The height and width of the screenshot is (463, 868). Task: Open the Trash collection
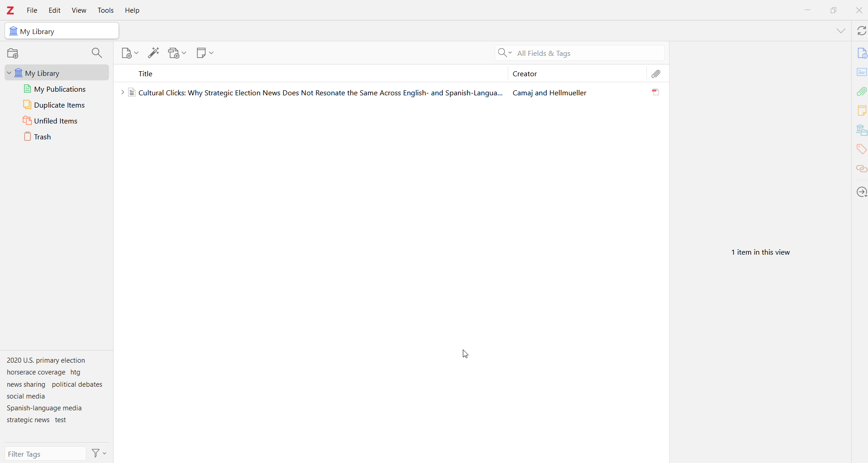pos(57,137)
